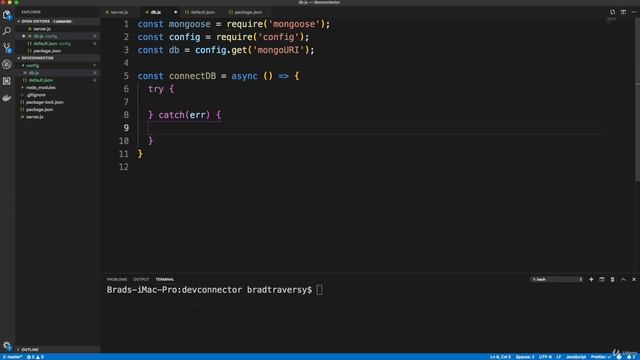
Task: Switch to the package.json editor tab
Action: point(248,12)
